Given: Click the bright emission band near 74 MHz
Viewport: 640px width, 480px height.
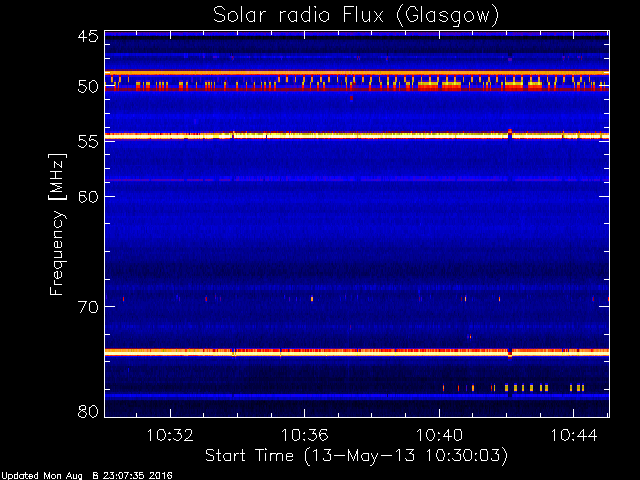Looking at the screenshot, I should (357, 352).
